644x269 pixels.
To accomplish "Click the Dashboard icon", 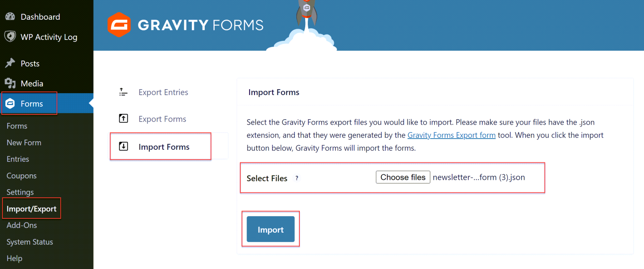I will (x=10, y=16).
